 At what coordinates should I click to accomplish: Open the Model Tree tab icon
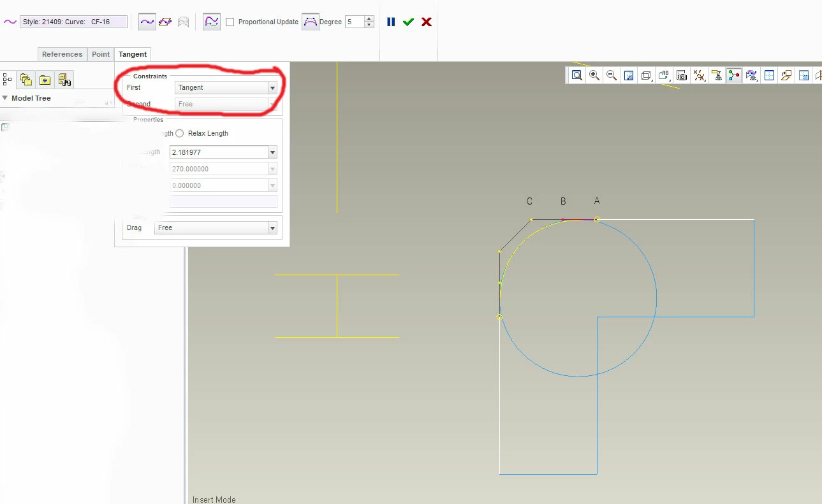pos(8,79)
